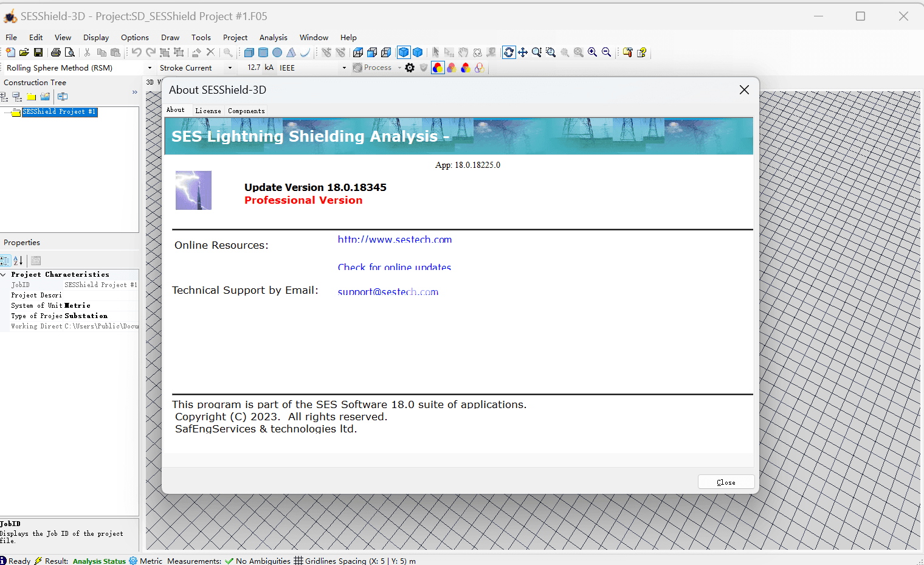Toggle the third color circles display mode
Viewport: 924px width, 565px height.
466,68
